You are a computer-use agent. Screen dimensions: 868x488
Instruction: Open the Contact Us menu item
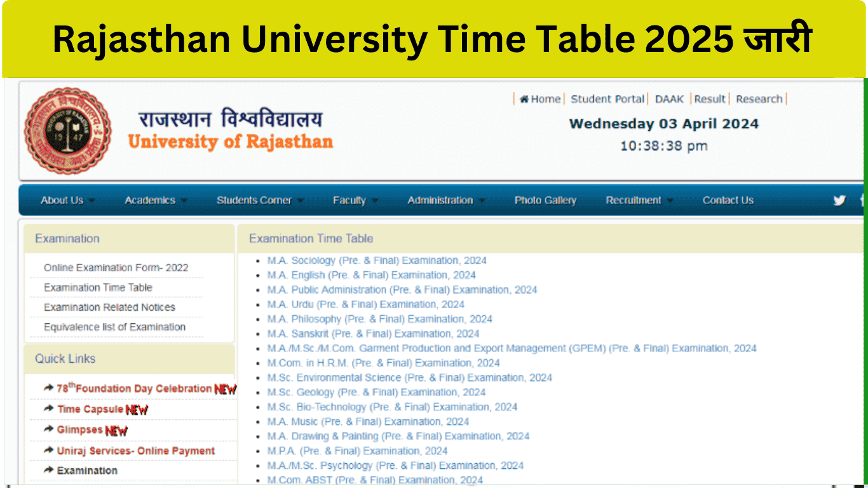(728, 200)
